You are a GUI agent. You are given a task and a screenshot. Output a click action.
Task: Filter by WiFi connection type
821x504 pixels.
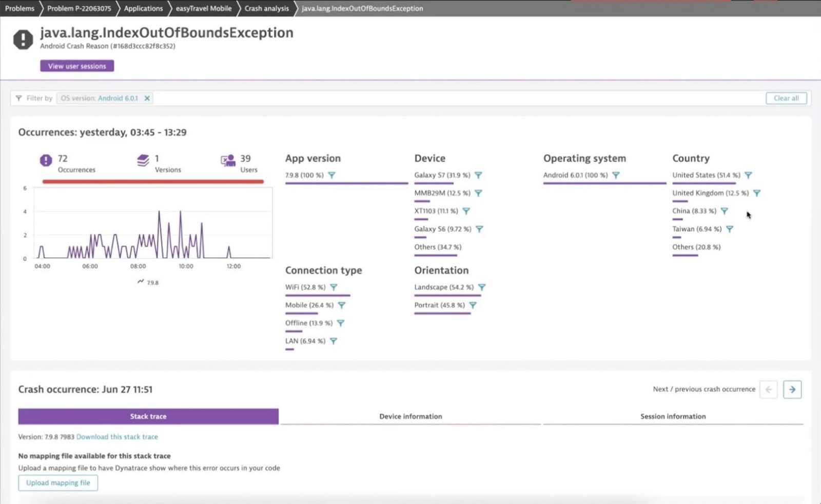[x=335, y=287]
